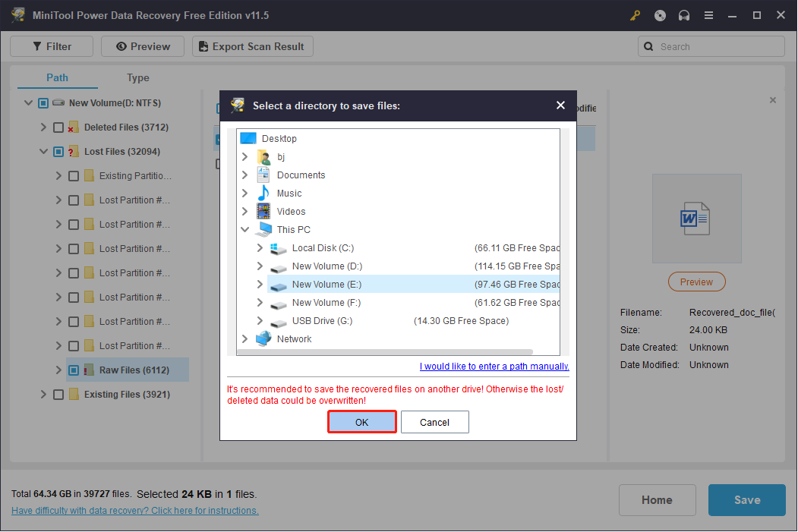Click the headphones support icon
This screenshot has height=532, width=798.
[x=684, y=15]
